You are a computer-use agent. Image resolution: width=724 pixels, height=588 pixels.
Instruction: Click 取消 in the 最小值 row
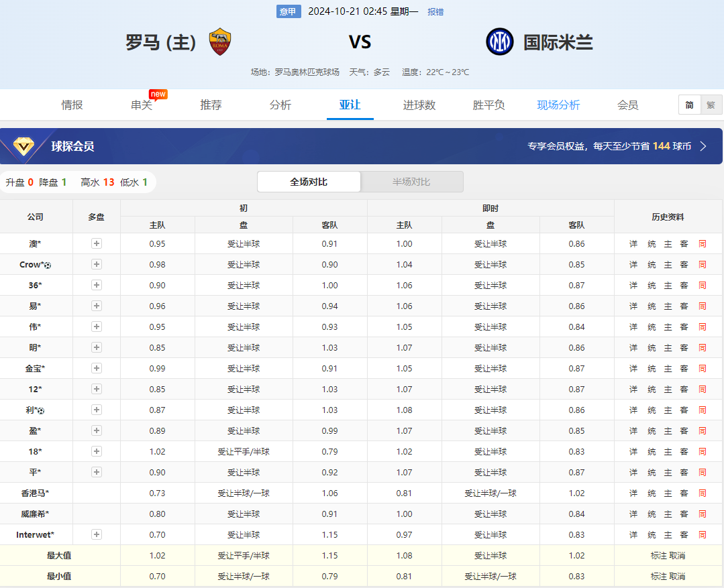pos(677,577)
